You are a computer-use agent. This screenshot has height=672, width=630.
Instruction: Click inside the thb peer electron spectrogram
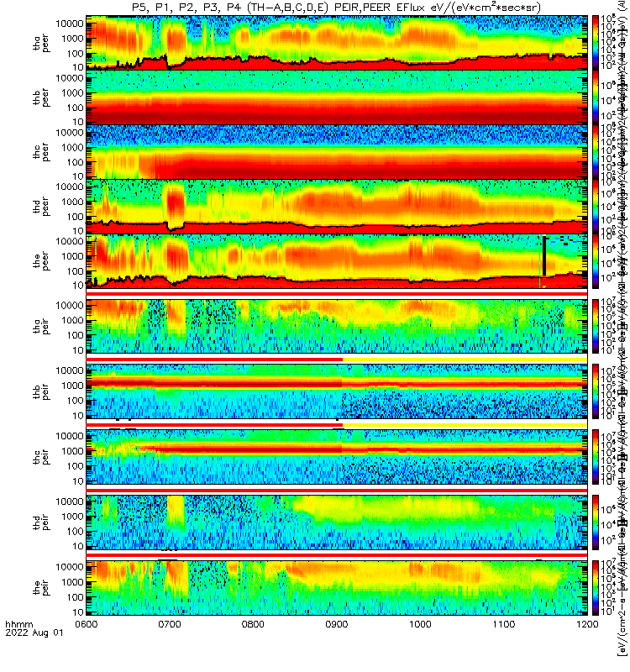point(337,97)
